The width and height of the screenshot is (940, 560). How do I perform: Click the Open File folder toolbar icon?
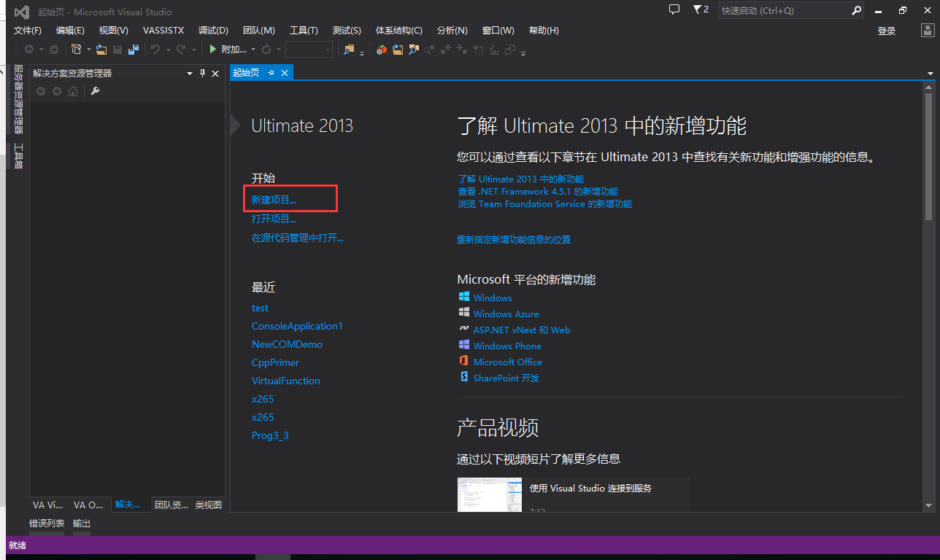point(101,49)
